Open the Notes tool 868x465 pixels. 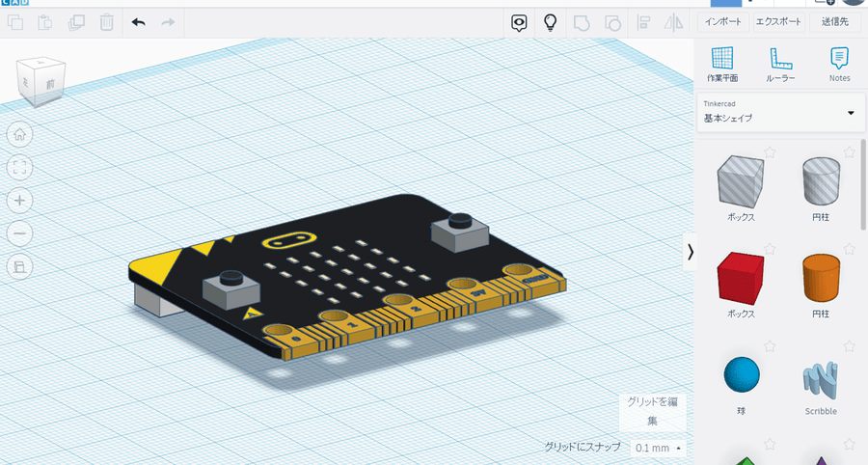(839, 65)
